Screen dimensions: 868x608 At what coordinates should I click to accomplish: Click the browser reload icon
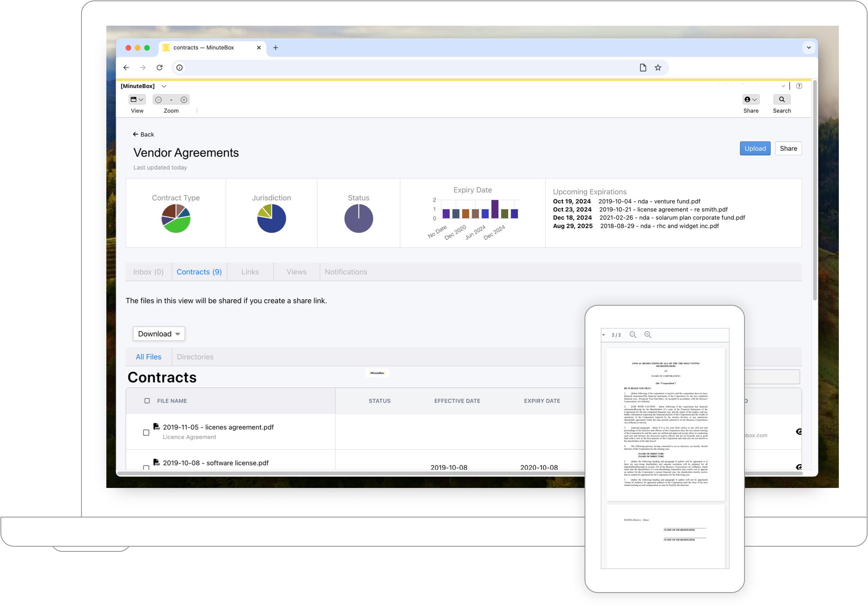tap(160, 67)
